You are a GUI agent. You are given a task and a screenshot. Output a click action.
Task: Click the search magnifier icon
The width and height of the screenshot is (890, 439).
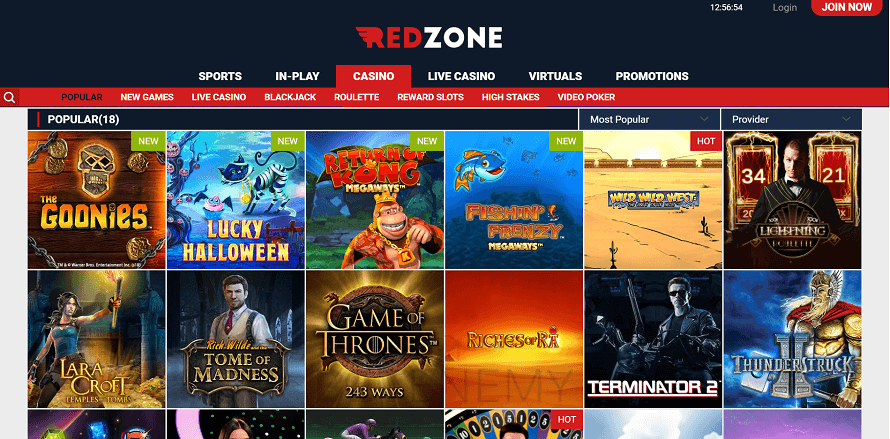[9, 98]
